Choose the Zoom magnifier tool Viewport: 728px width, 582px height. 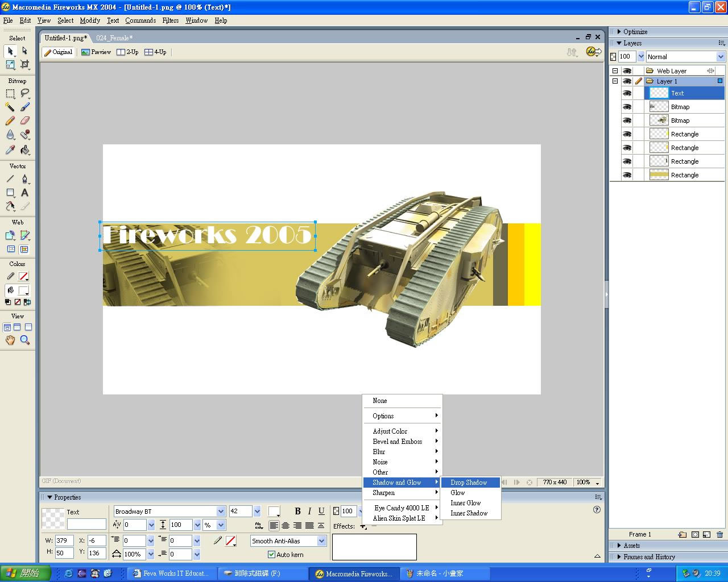pyautogui.click(x=24, y=340)
